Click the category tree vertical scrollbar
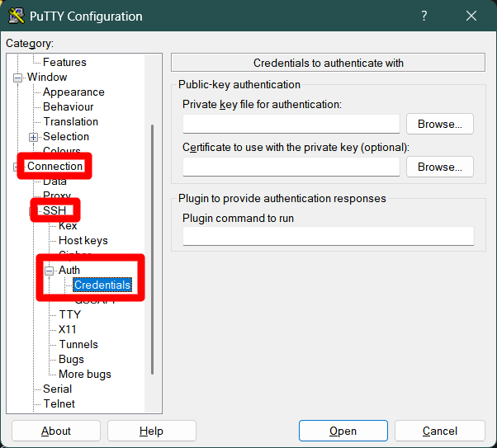Screen dimensions: 497x448 153,250
